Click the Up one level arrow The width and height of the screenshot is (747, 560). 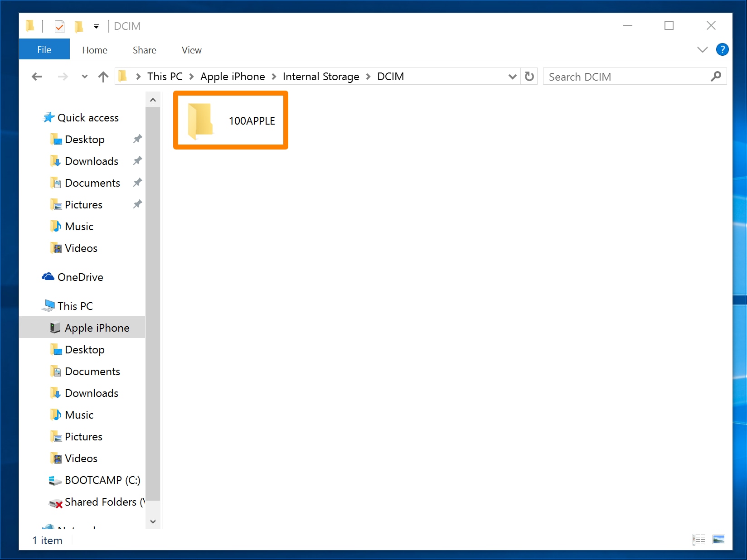103,77
